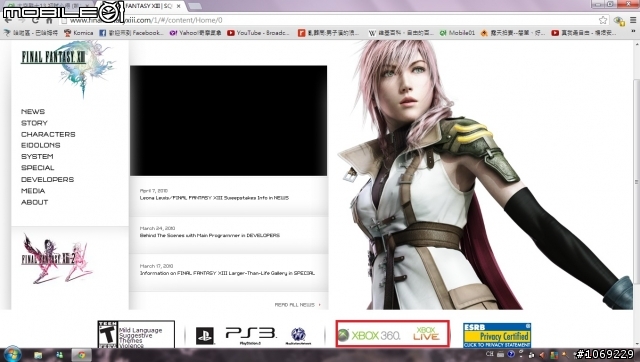Image resolution: width=640 pixels, height=362 pixels.
Task: Click the PlayStation Network logo
Action: [298, 336]
